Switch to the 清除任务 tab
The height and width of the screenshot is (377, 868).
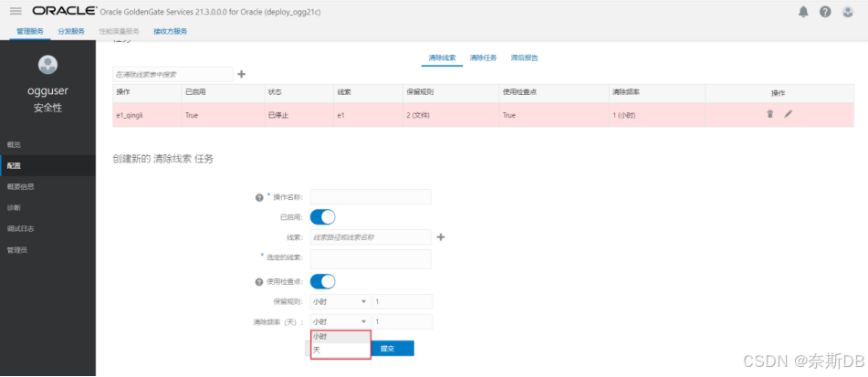[x=483, y=58]
